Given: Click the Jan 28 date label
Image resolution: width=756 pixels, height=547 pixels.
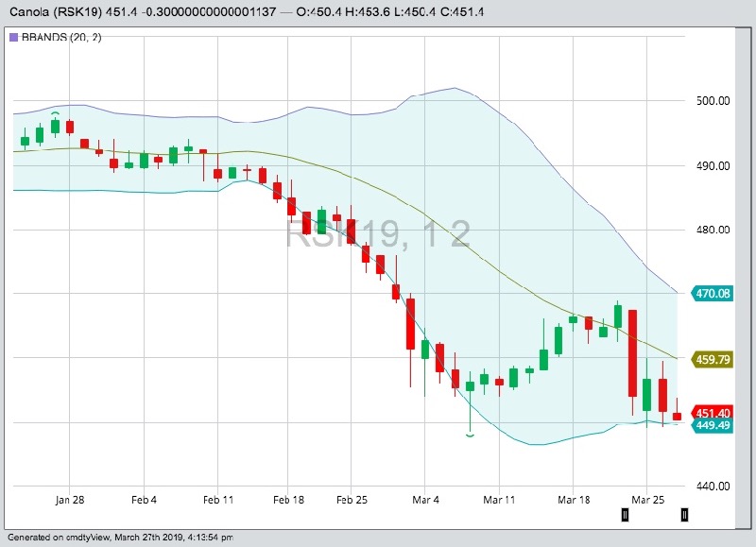Looking at the screenshot, I should click(x=70, y=500).
